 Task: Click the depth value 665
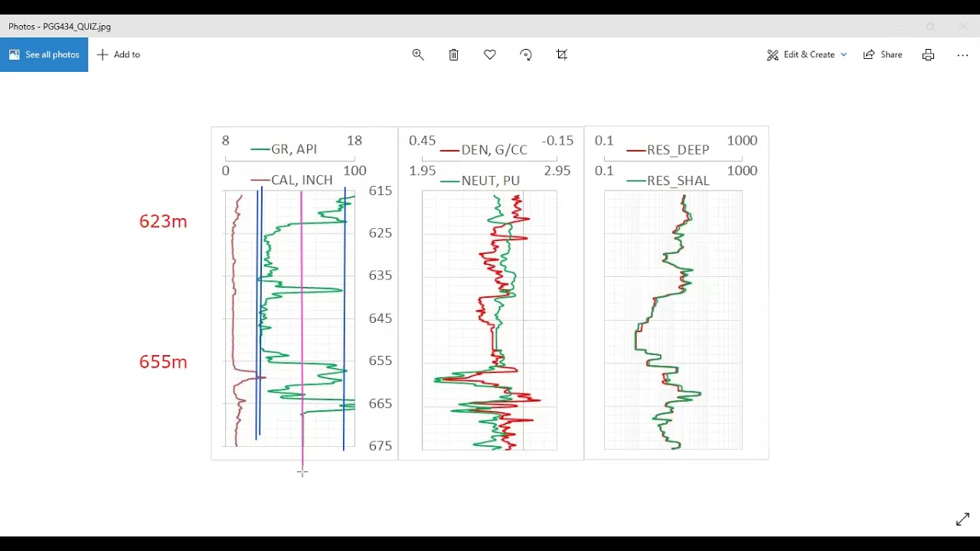coord(381,403)
